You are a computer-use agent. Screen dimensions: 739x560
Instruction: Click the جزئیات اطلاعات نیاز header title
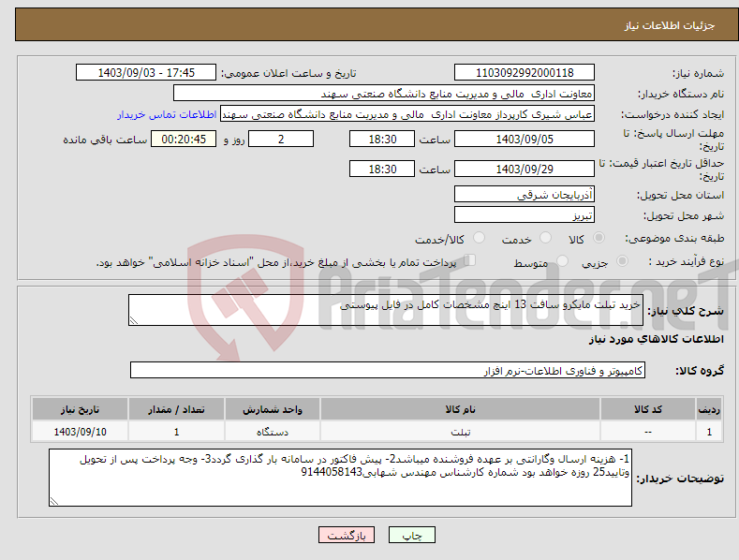point(670,25)
